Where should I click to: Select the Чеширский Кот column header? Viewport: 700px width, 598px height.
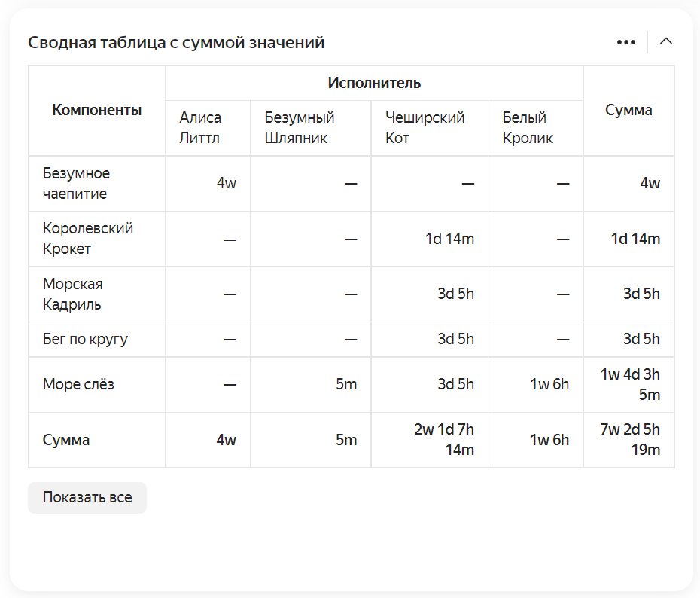pyautogui.click(x=425, y=128)
